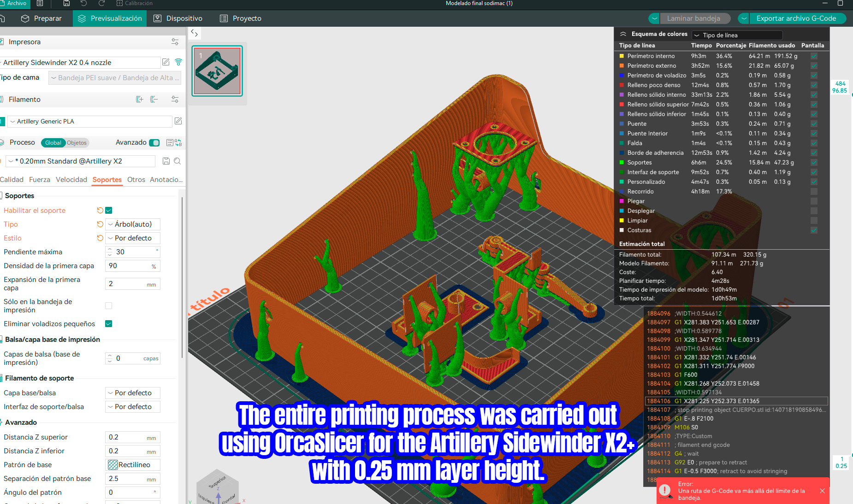Open the support Tipo Árbol(auto) dropdown
This screenshot has height=504, width=853.
[x=133, y=224]
